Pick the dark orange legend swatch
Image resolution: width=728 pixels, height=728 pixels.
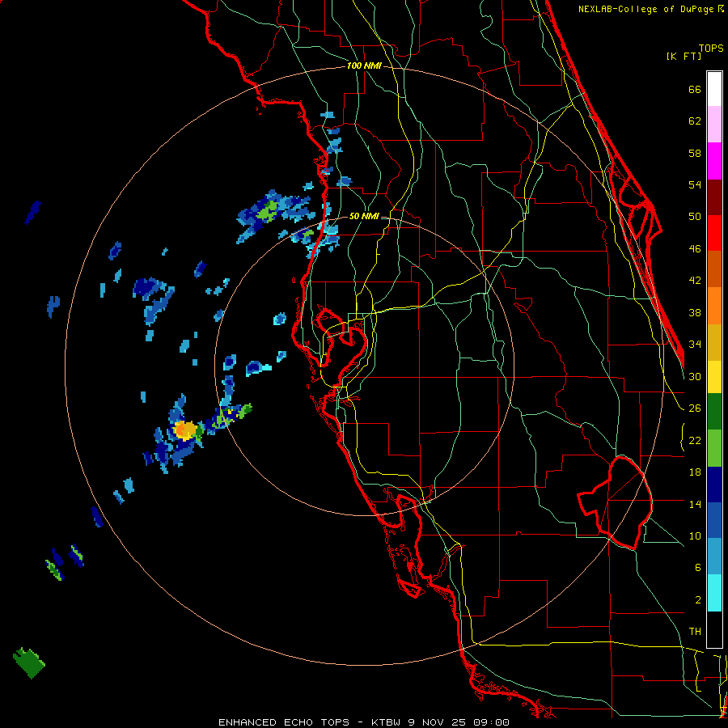714,269
